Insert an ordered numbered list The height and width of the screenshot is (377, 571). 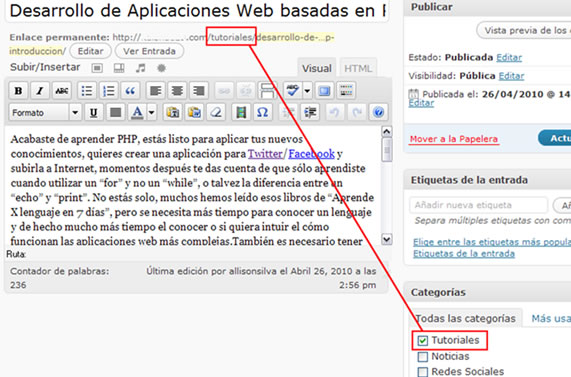pyautogui.click(x=109, y=91)
